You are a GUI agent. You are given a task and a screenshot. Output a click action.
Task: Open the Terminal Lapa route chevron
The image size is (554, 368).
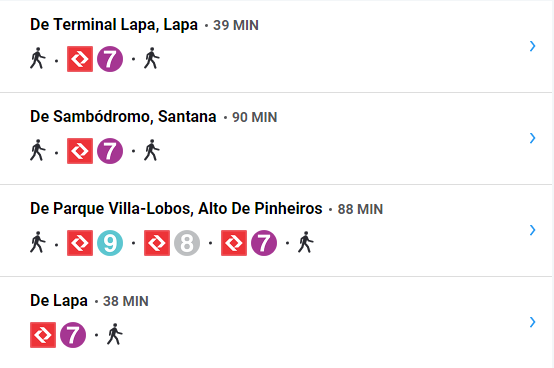coord(532,46)
